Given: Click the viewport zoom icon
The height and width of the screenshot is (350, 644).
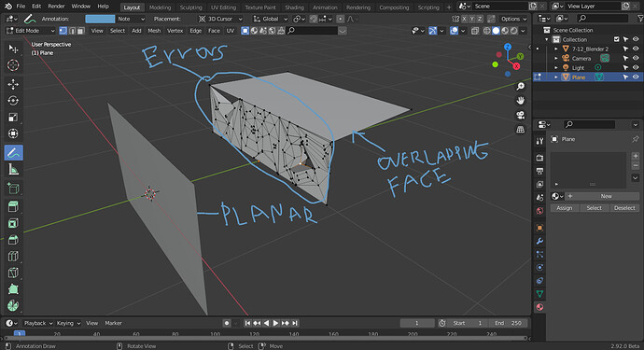Looking at the screenshot, I should [521, 86].
